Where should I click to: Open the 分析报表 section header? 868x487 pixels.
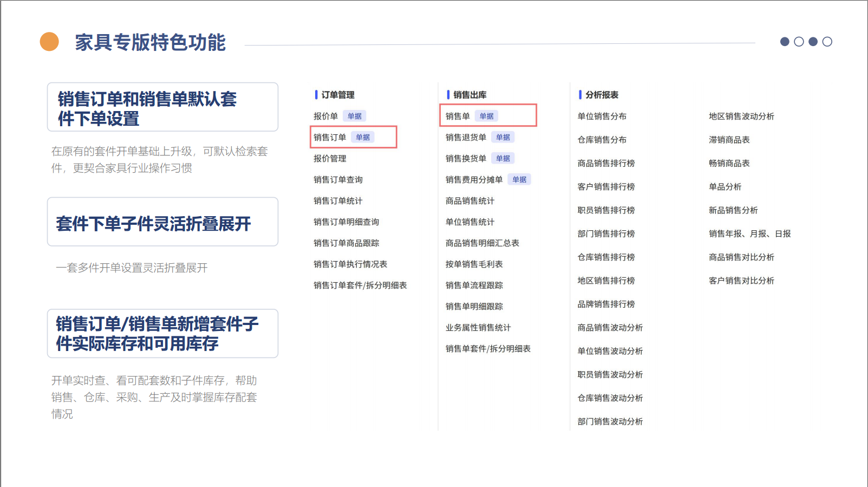[x=602, y=95]
